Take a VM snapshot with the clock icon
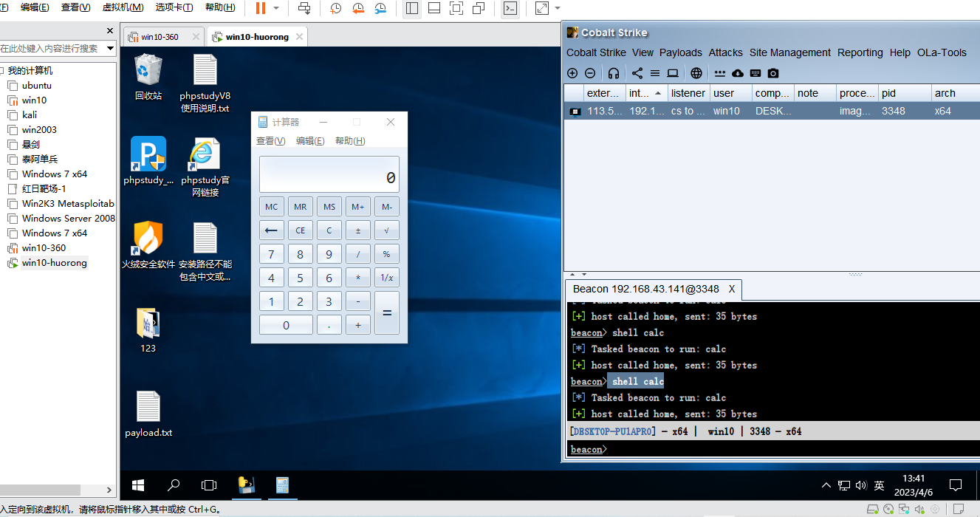The image size is (980, 517). click(x=336, y=8)
